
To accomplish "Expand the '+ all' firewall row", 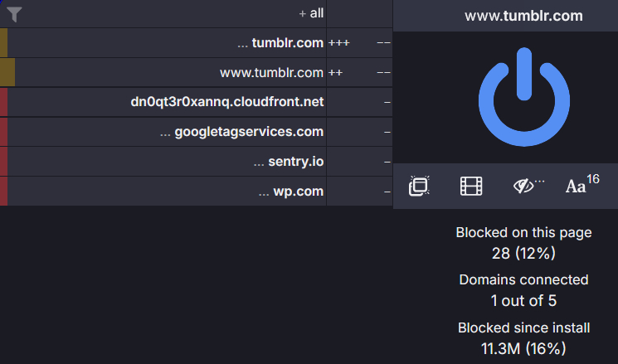I will (x=311, y=14).
